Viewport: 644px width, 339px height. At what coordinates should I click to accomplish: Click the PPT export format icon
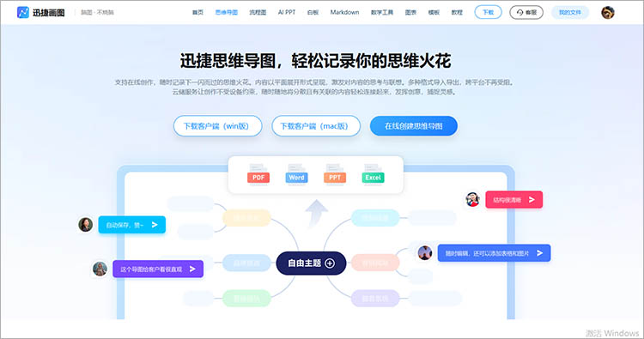(335, 175)
